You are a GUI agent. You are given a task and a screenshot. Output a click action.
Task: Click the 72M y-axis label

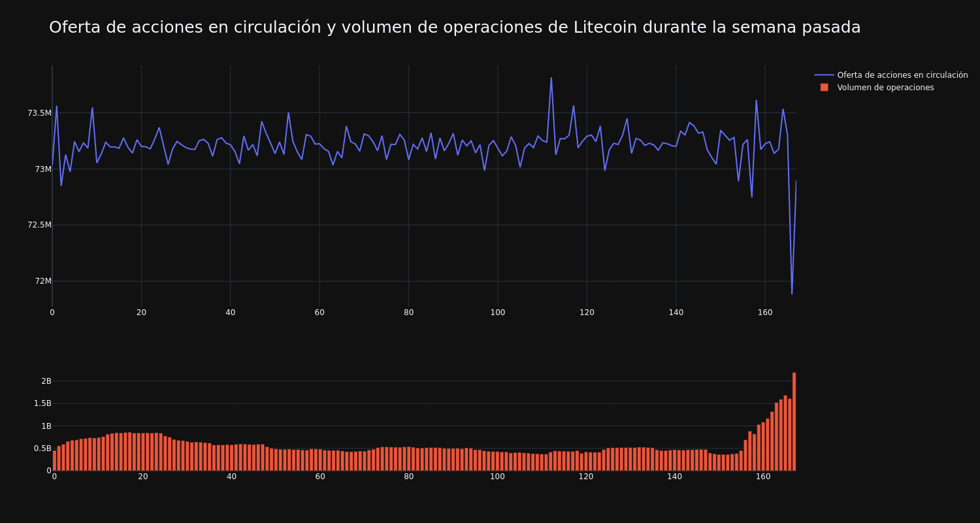(43, 281)
